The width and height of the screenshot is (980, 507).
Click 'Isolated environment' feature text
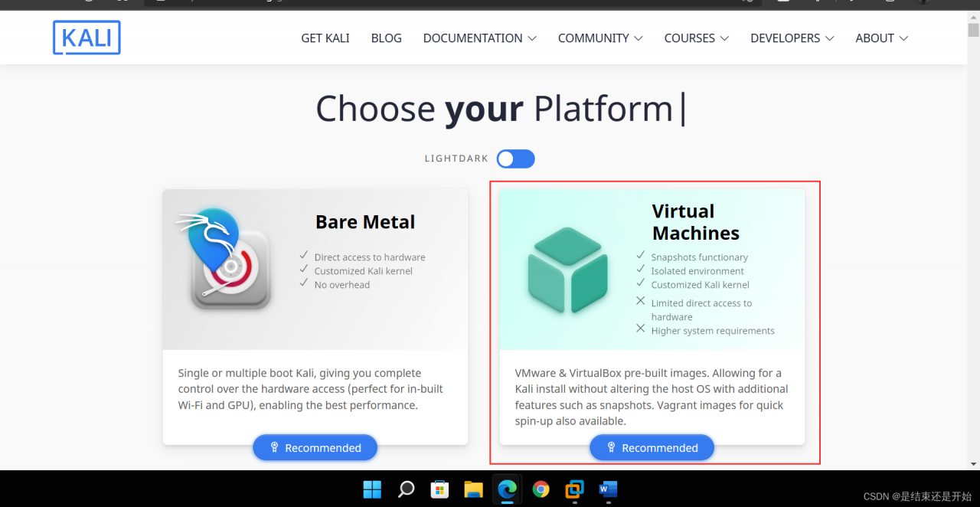697,271
